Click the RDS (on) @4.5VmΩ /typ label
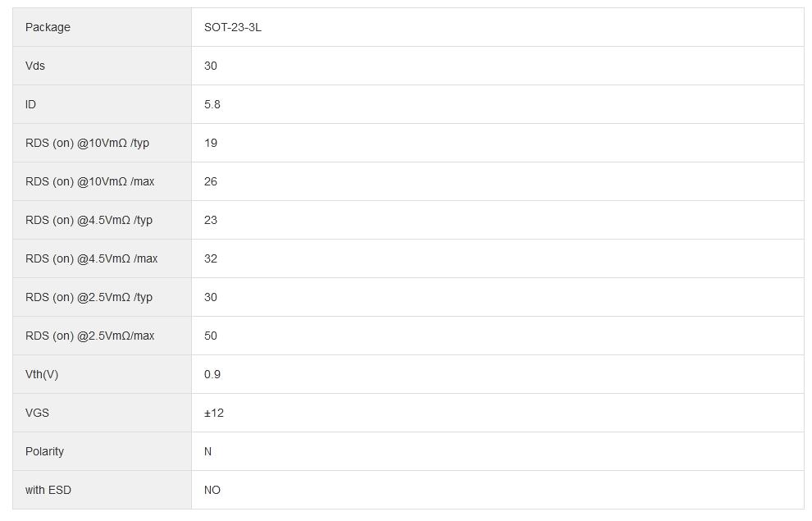 (x=89, y=220)
